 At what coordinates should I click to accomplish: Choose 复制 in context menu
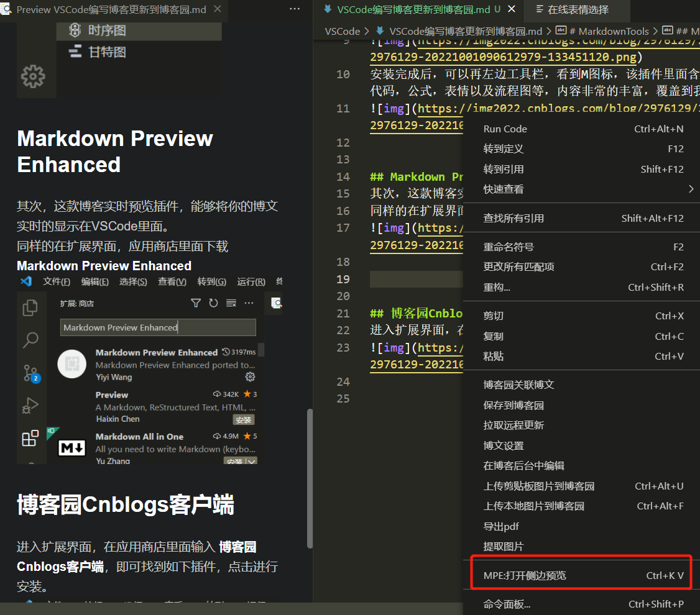coord(583,336)
